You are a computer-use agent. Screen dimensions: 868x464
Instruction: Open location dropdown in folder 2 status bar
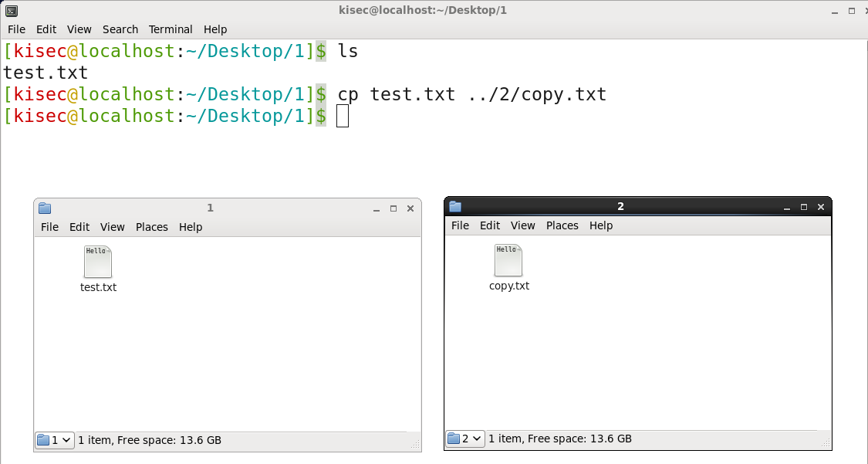465,439
